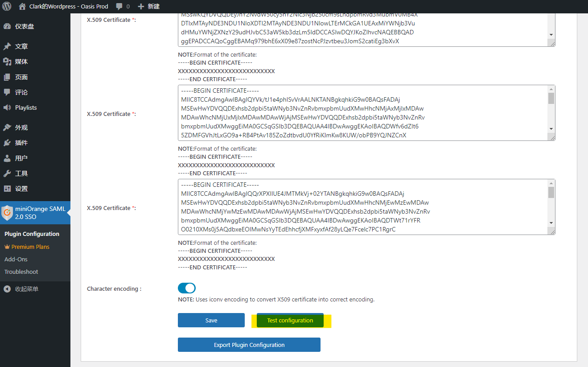Image resolution: width=588 pixels, height=367 pixels.
Task: Click the WordPress logo icon
Action: [x=7, y=7]
